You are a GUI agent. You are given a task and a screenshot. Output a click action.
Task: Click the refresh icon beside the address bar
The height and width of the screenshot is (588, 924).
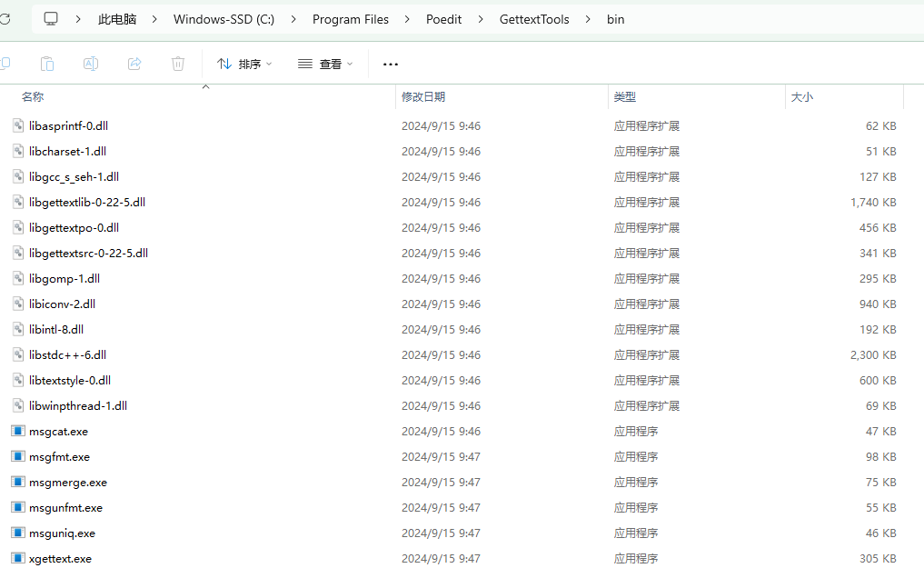(5, 19)
